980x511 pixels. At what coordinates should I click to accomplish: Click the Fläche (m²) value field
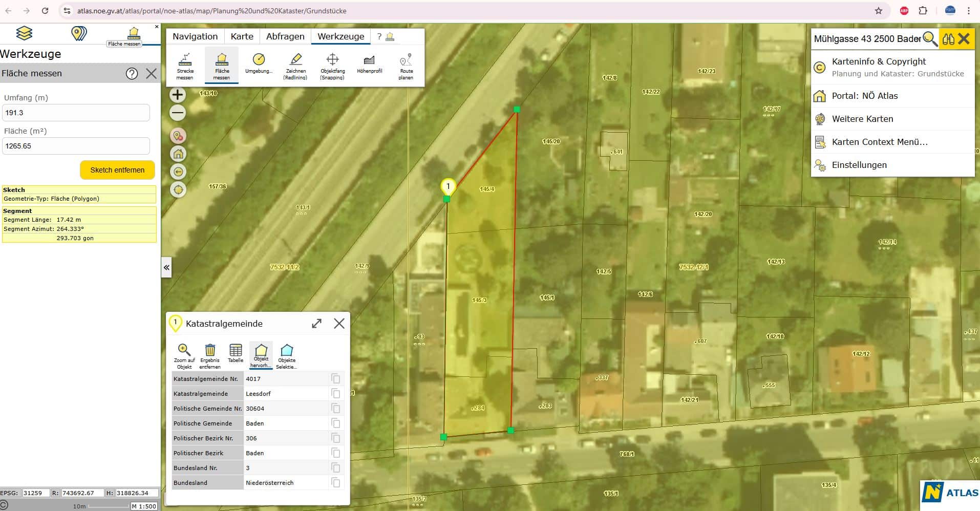tap(76, 146)
